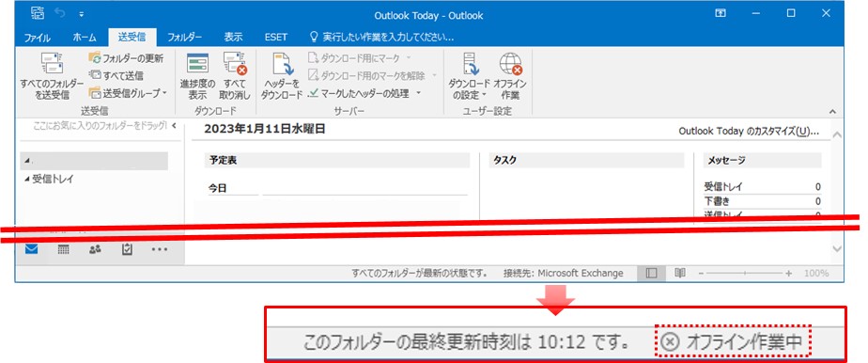Screen dimensions: 868x363
Task: Click ダウンロード用にマーク option
Action: [x=359, y=57]
